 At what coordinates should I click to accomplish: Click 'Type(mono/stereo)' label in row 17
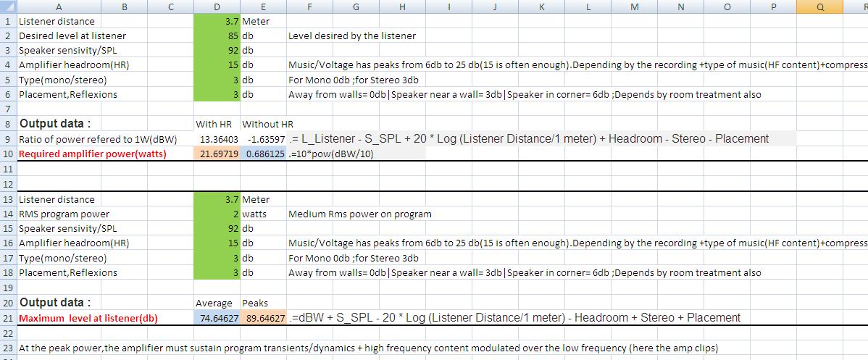click(62, 258)
